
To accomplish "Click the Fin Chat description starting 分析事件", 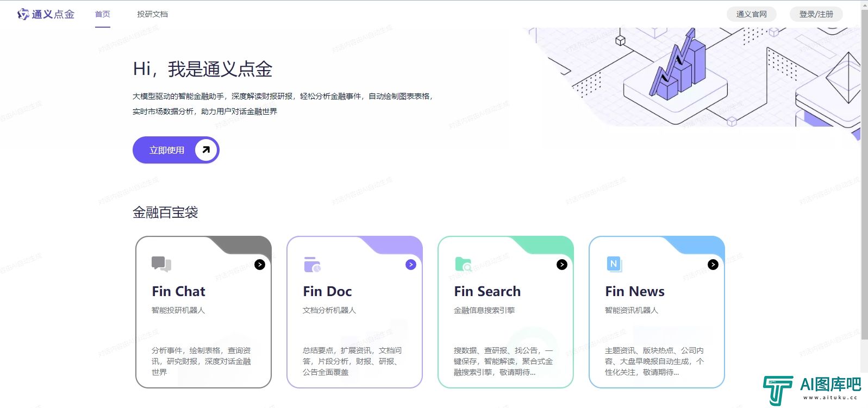I will (201, 361).
